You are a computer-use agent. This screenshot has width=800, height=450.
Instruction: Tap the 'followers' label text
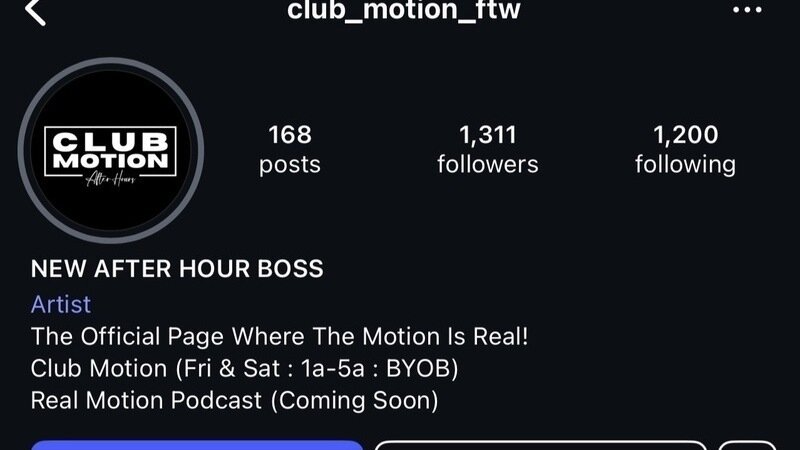click(488, 165)
